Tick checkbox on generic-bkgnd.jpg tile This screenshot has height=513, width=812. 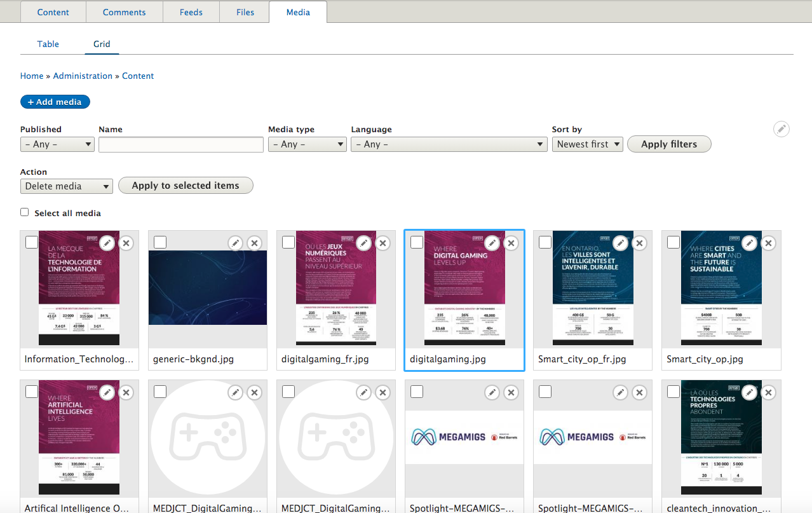160,242
